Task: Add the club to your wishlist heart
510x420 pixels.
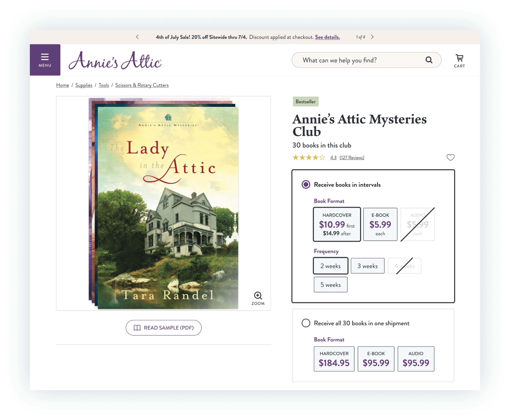Action: [450, 157]
